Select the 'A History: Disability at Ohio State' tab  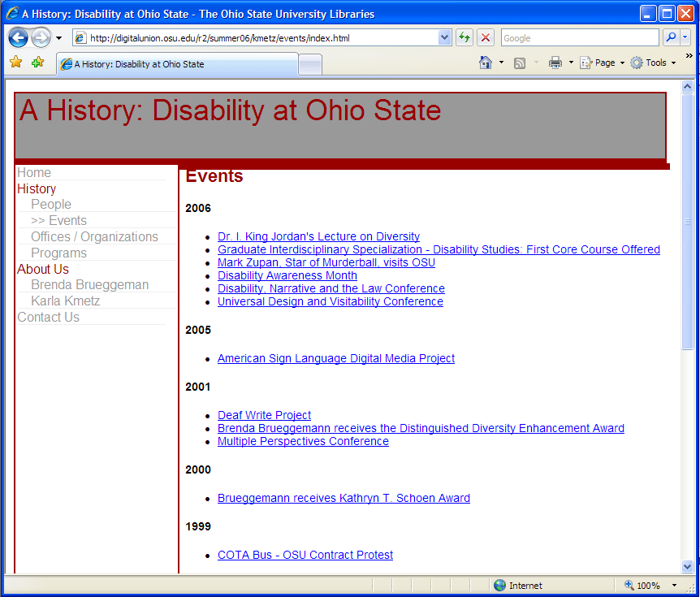click(x=177, y=64)
